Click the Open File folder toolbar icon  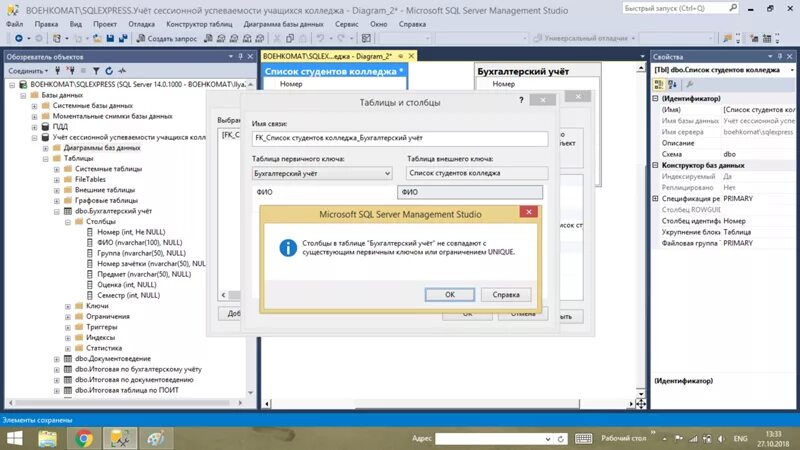pyautogui.click(x=96, y=38)
